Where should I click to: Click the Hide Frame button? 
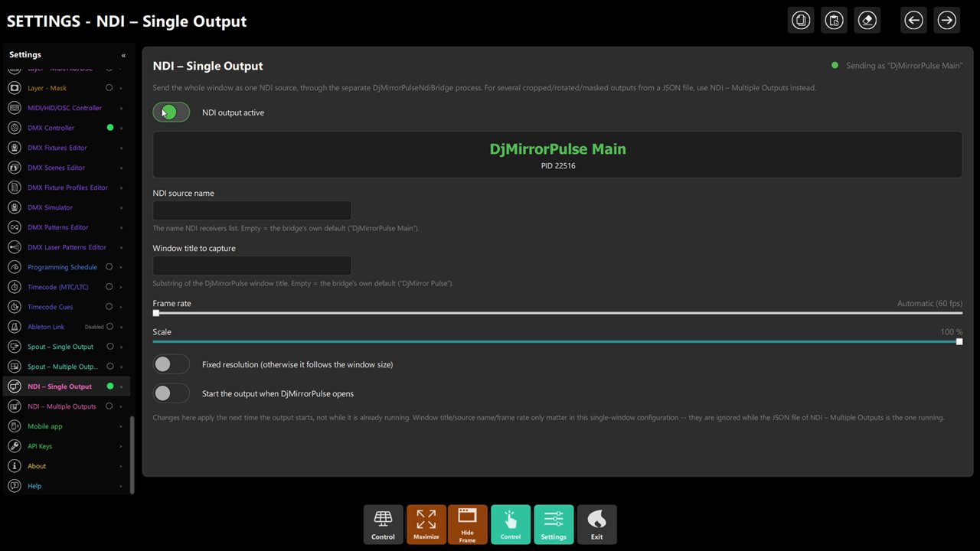(467, 524)
